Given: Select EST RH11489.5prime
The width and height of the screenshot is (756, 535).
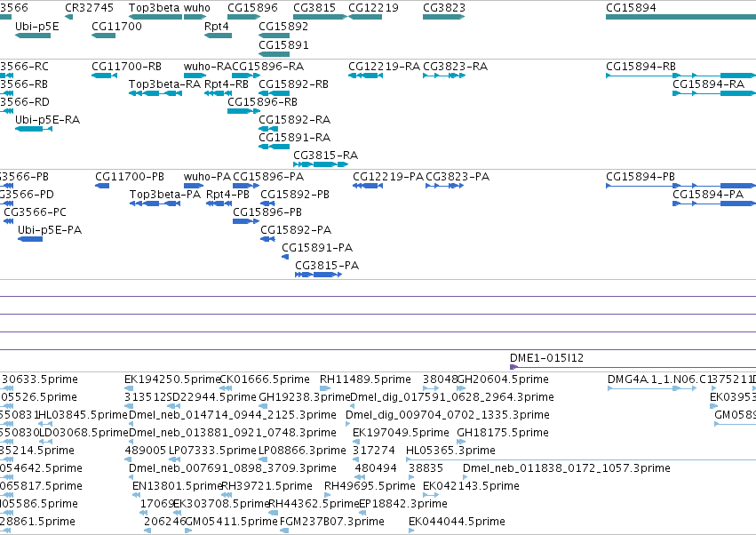Looking at the screenshot, I should click(325, 388).
